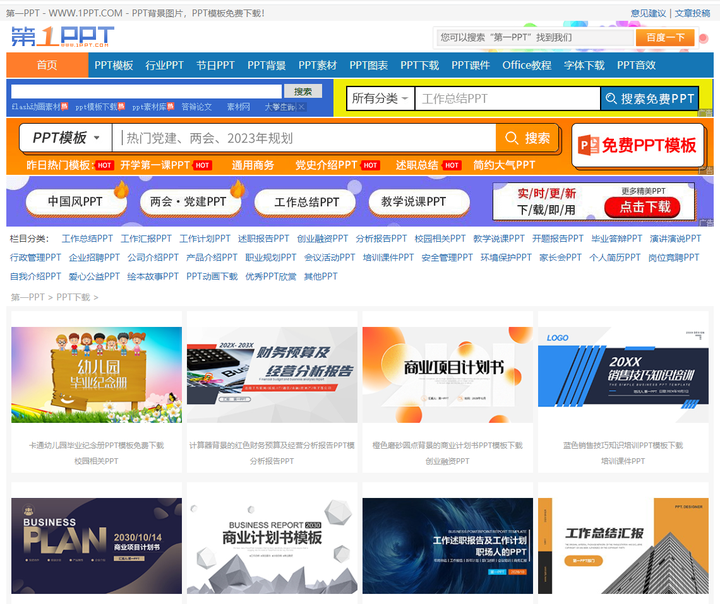
Task: Click PPT下载 in breadcrumb
Action: 73,297
